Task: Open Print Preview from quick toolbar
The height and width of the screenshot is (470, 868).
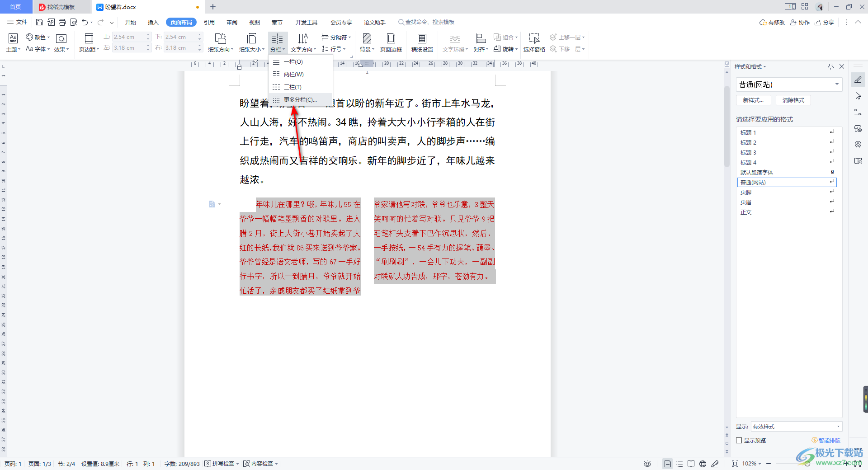Action: point(73,22)
